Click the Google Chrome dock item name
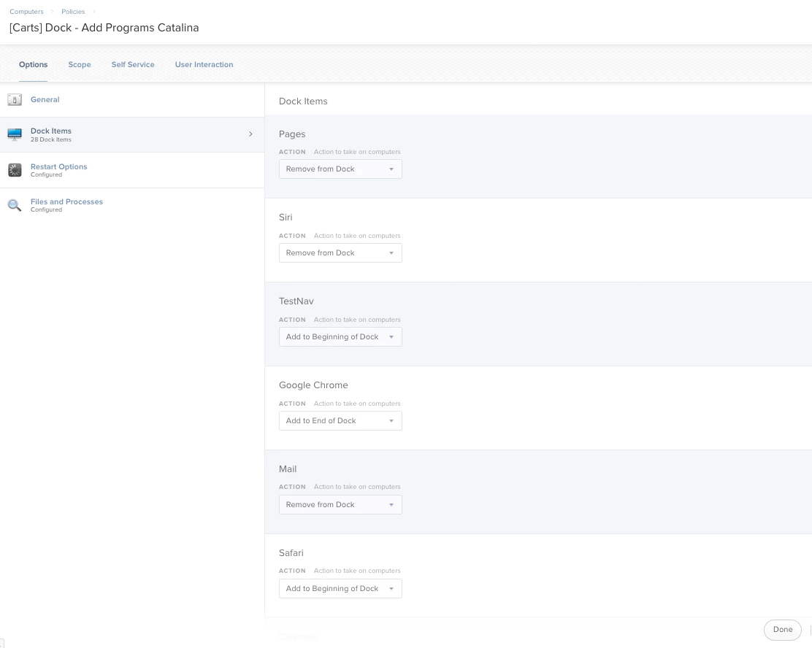 tap(313, 385)
